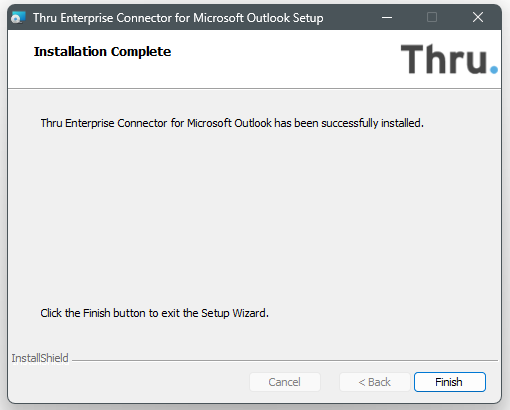510x410 pixels.
Task: Minimize the Setup wizard window
Action: pos(387,17)
